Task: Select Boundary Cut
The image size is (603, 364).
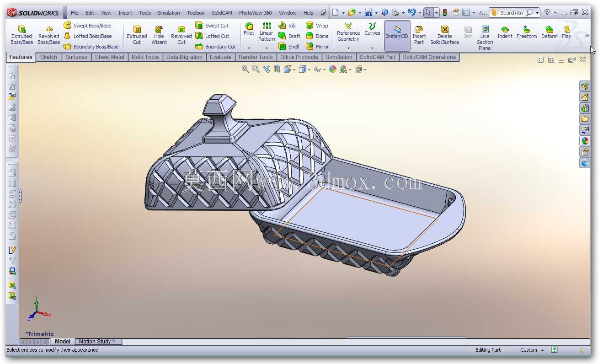Action: click(216, 47)
